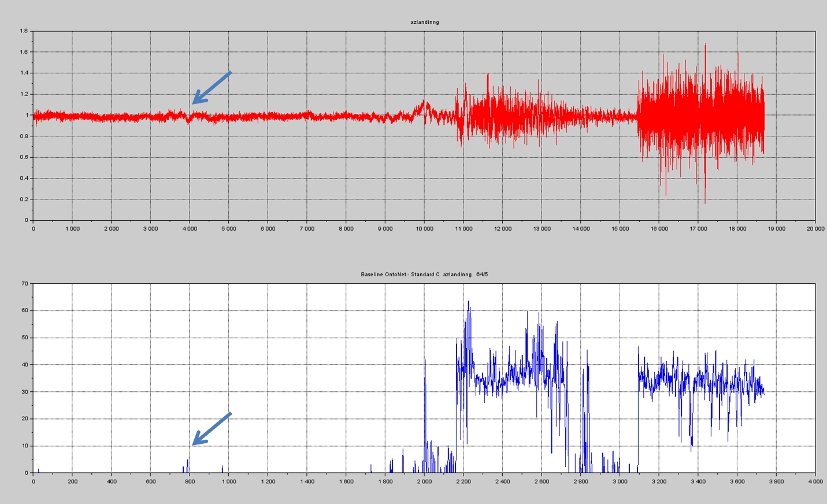Click the 2 000 x-axis label in bottom chart
The height and width of the screenshot is (504, 827).
point(424,481)
